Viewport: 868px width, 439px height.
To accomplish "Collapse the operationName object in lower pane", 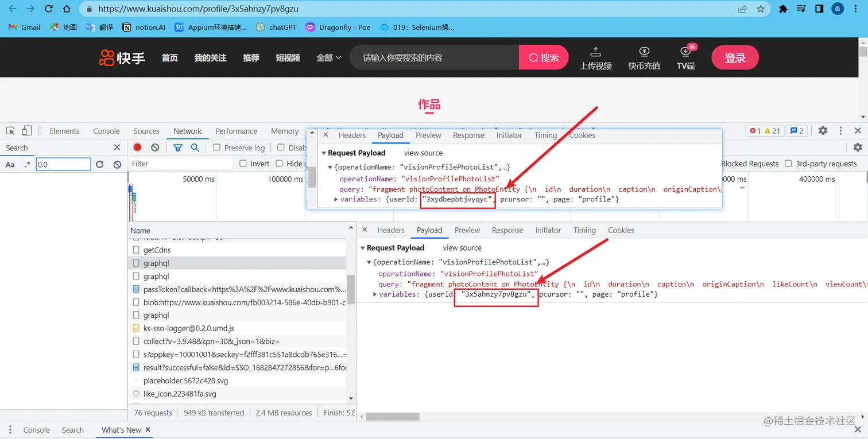I will coord(369,262).
